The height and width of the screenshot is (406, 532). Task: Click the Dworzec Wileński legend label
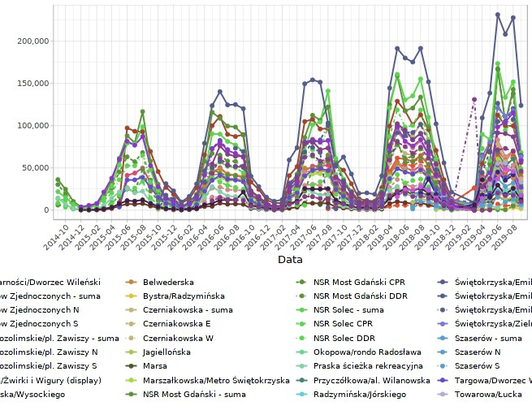(50, 283)
